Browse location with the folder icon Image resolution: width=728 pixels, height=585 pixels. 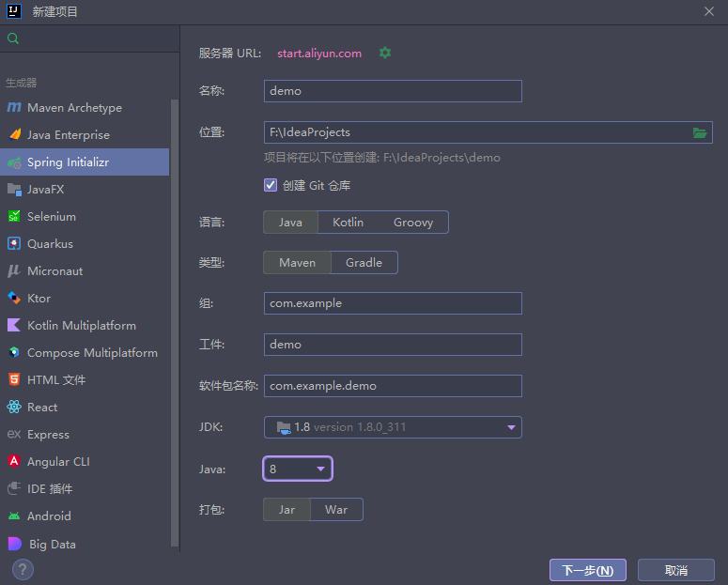click(x=700, y=132)
